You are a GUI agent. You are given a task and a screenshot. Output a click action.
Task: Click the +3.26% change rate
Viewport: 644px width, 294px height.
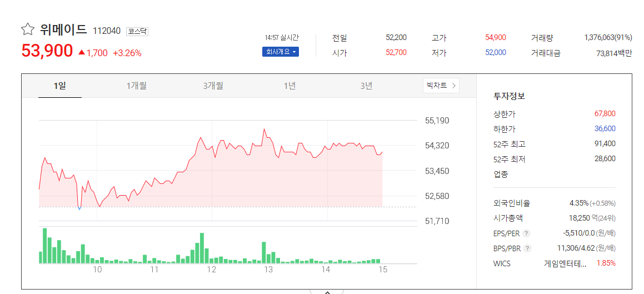click(x=127, y=53)
